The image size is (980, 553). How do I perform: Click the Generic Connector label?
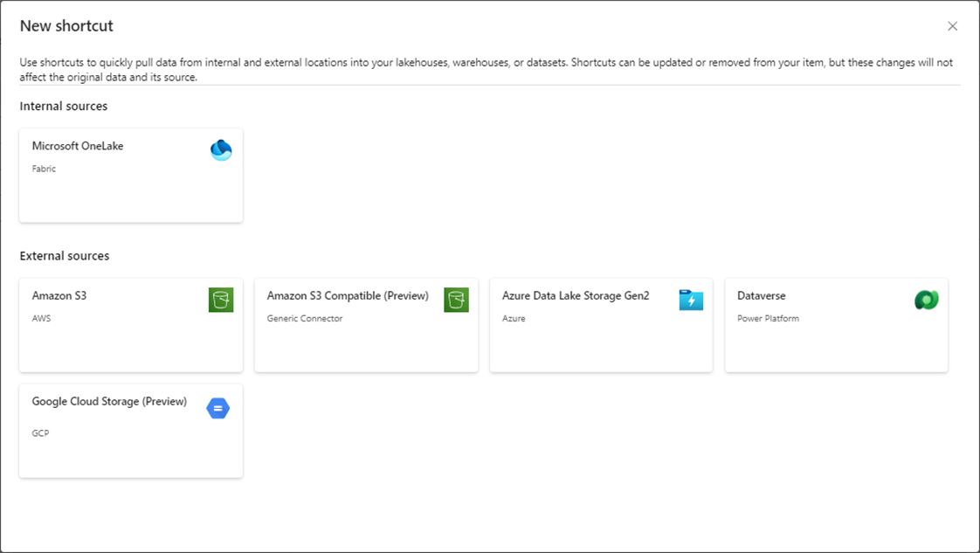click(305, 318)
